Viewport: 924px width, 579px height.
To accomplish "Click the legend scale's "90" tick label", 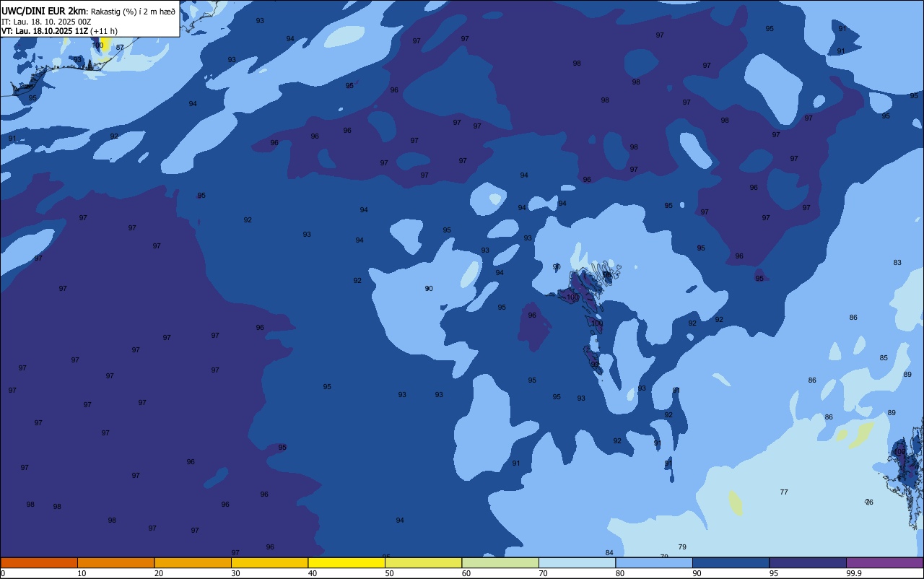I will [697, 573].
